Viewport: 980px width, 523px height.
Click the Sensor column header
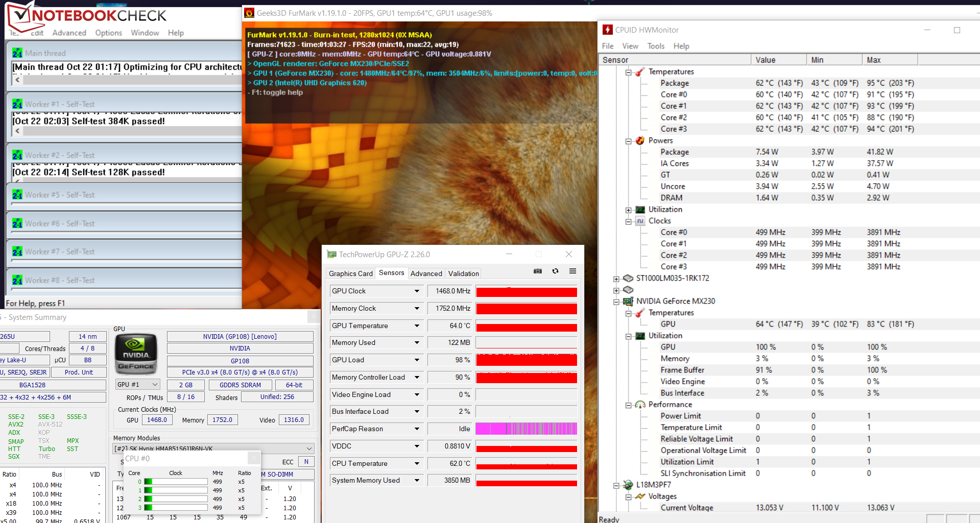[675, 60]
